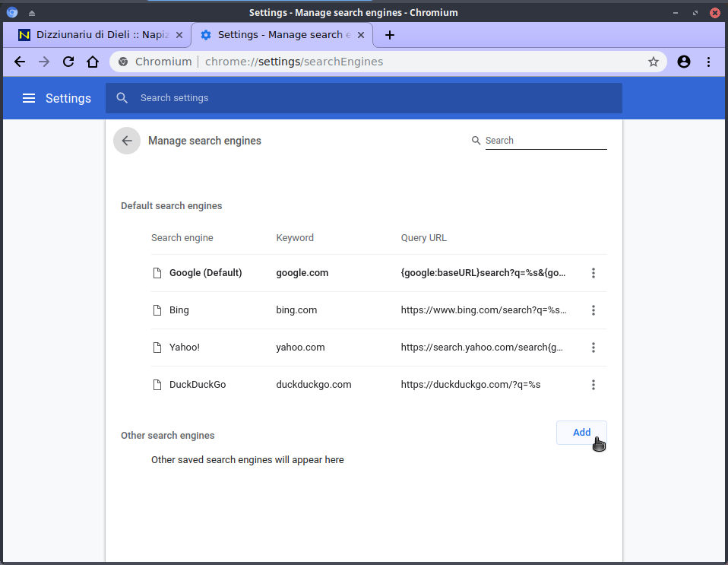This screenshot has height=565, width=728.
Task: Focus the search engines Search field
Action: [546, 141]
